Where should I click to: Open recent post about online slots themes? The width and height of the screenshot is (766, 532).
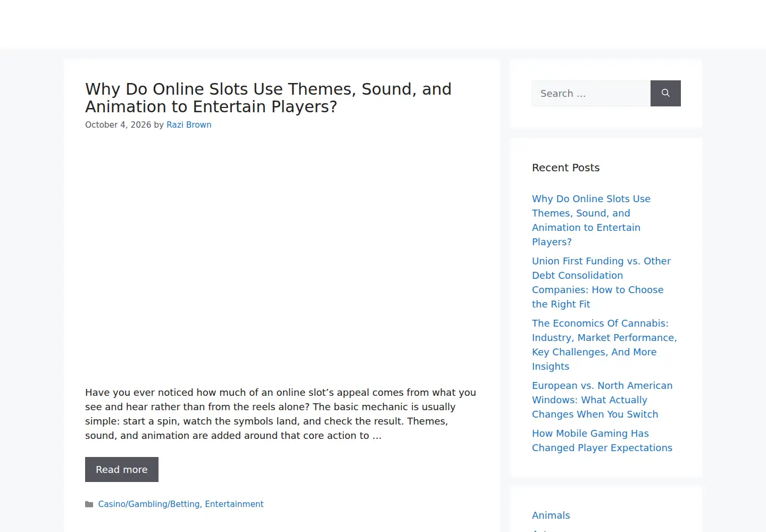(x=591, y=220)
